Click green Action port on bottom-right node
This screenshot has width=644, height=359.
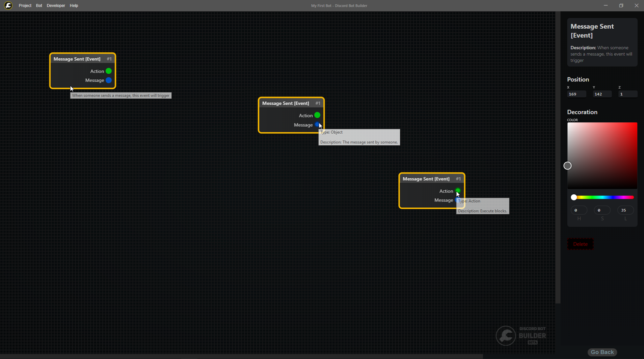[x=458, y=191]
